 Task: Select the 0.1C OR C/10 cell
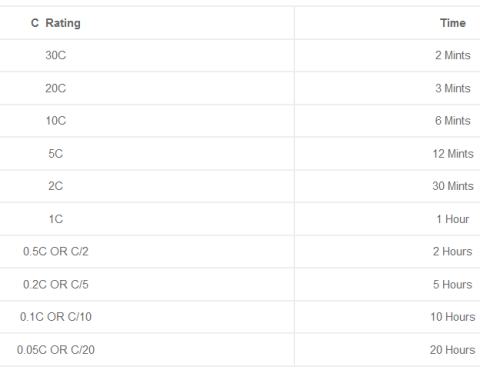tap(56, 317)
